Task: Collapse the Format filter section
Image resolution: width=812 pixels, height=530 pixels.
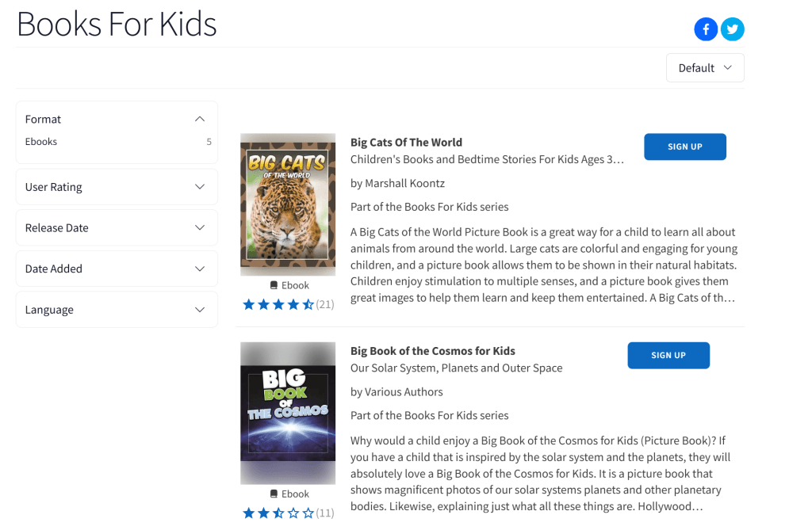Action: (200, 119)
